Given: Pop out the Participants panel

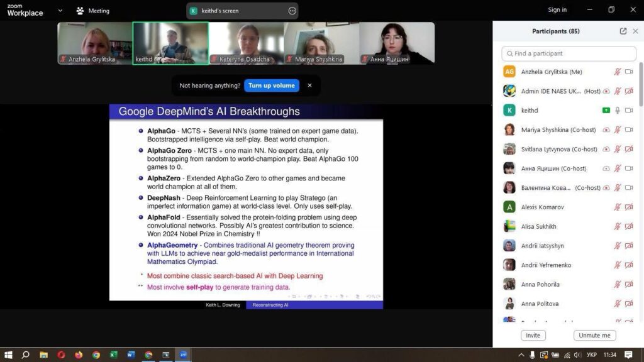Looking at the screenshot, I should click(623, 31).
